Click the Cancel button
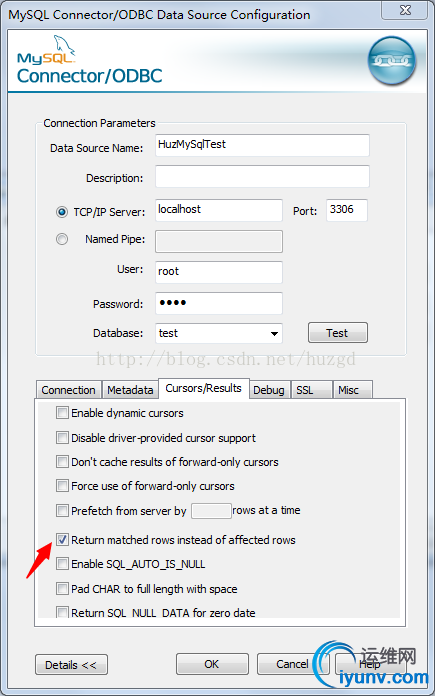Screen dimensions: 435x696 pyautogui.click(x=292, y=664)
